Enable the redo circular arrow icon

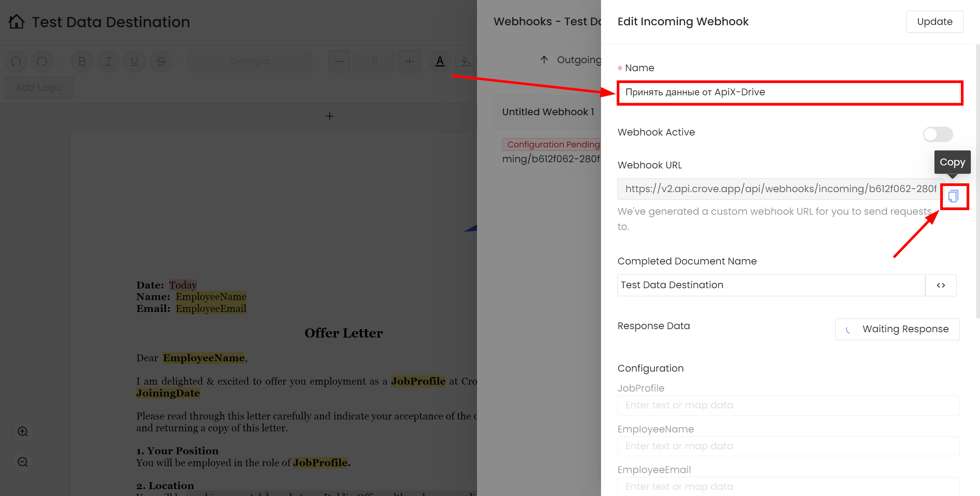[42, 61]
